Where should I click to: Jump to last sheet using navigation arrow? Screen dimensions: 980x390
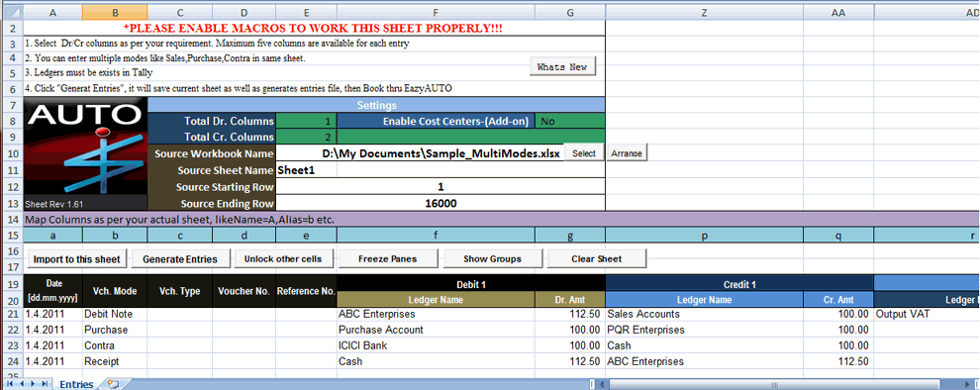click(44, 384)
